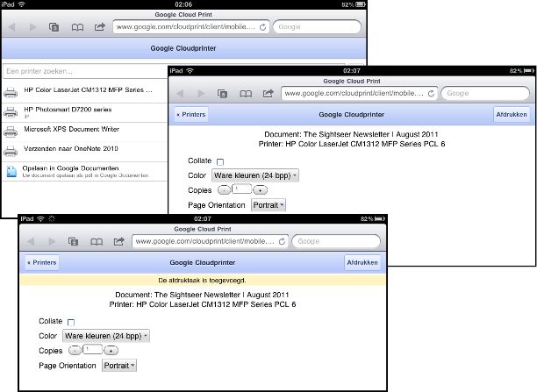Screen dimensions: 537x392
Task: Click forward arrow in top-left Safari window
Action: 32,27
